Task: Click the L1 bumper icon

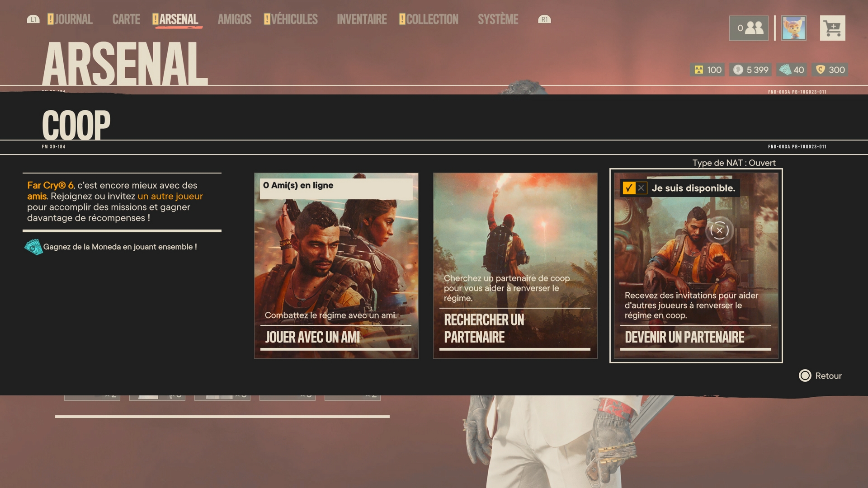Action: pyautogui.click(x=33, y=19)
